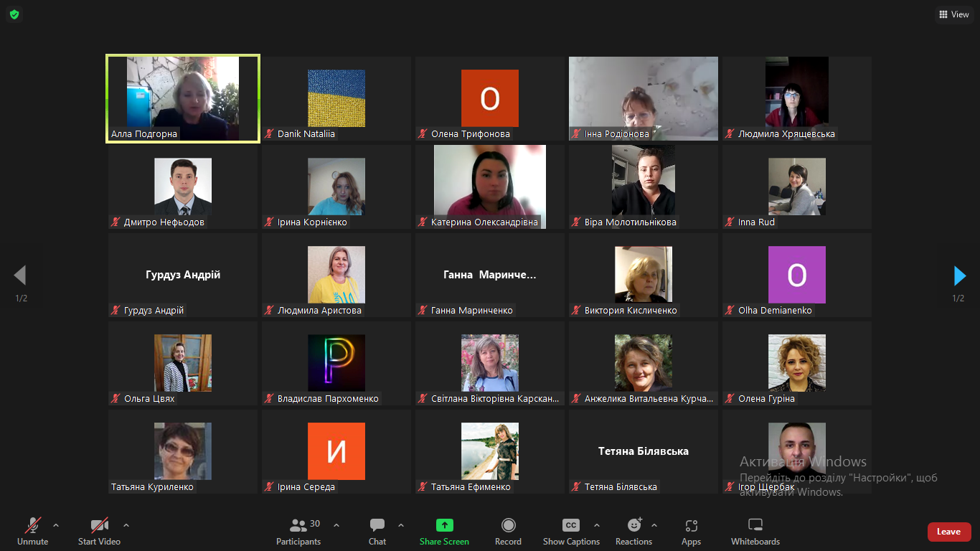Expand the caption options arrow

click(x=597, y=525)
